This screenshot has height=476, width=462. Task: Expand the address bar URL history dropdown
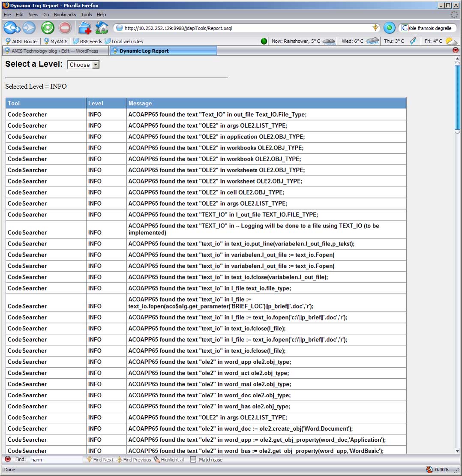pos(375,28)
